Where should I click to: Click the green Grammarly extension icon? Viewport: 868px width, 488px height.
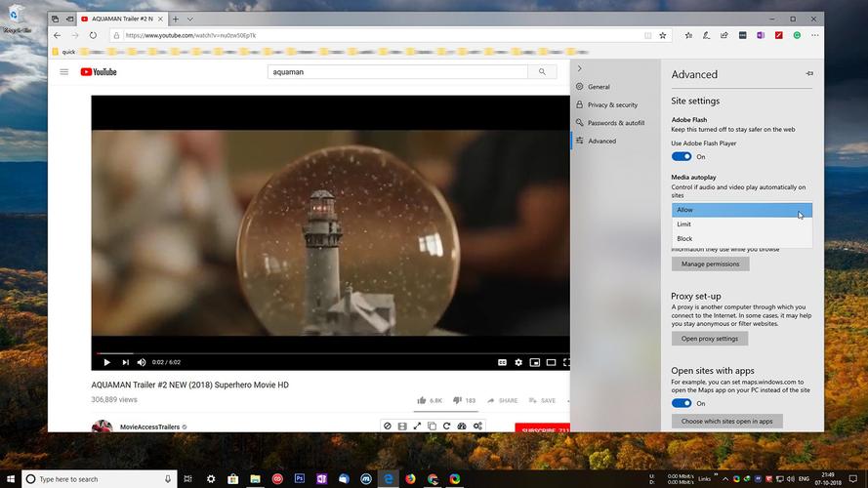tap(797, 35)
